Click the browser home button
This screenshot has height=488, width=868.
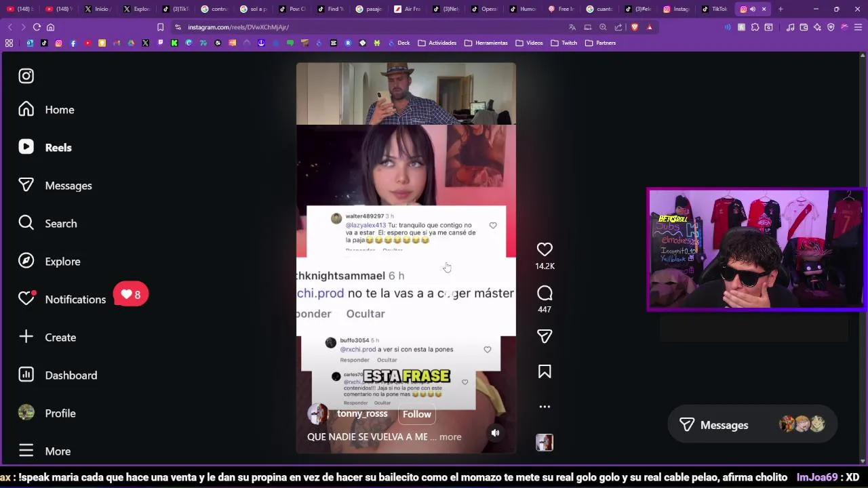[50, 27]
